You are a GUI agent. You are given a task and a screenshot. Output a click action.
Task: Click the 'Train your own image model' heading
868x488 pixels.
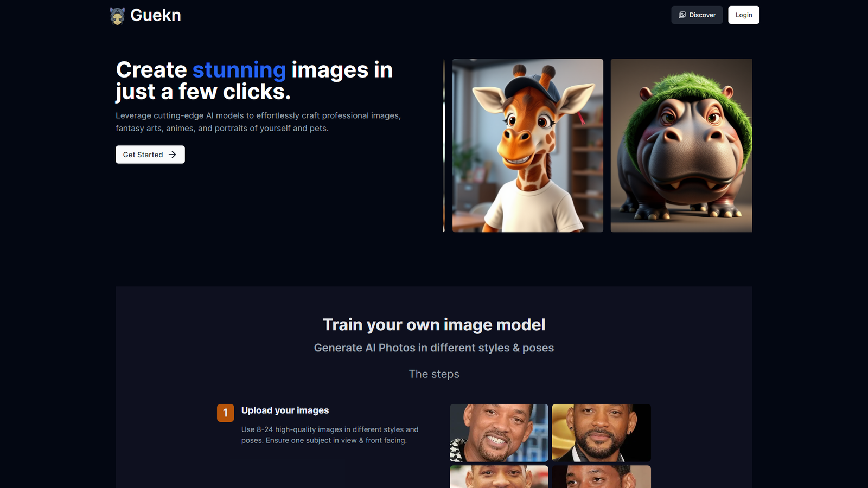click(434, 324)
